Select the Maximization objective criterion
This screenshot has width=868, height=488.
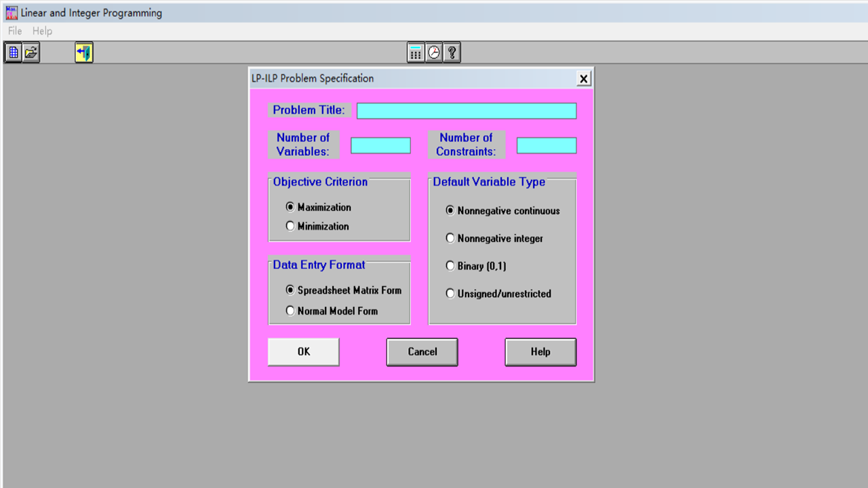coord(291,207)
